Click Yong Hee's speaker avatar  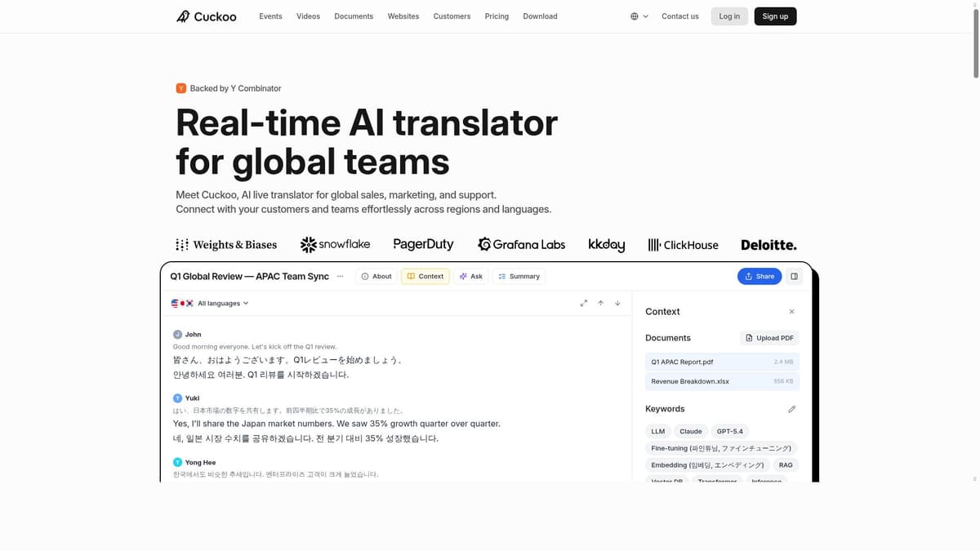point(177,462)
